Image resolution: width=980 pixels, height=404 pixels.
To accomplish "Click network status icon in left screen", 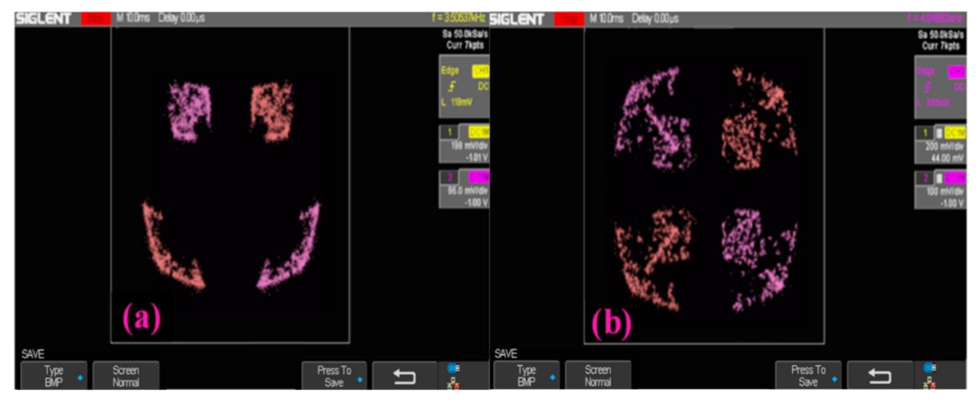I will [x=453, y=383].
